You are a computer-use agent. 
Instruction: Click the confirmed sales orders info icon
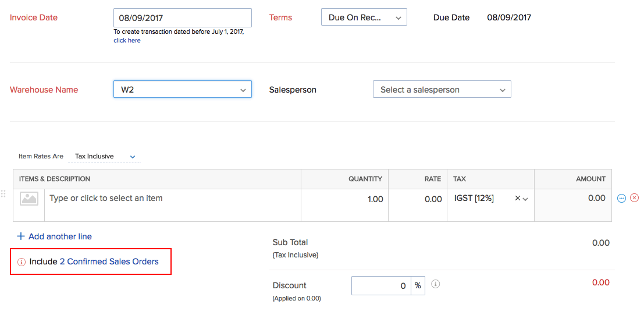[x=22, y=262]
